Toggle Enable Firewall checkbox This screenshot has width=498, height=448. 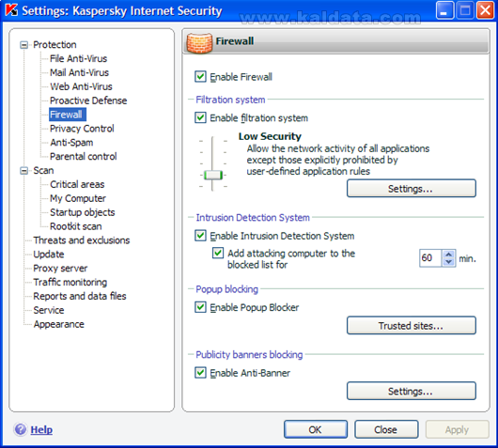point(200,77)
